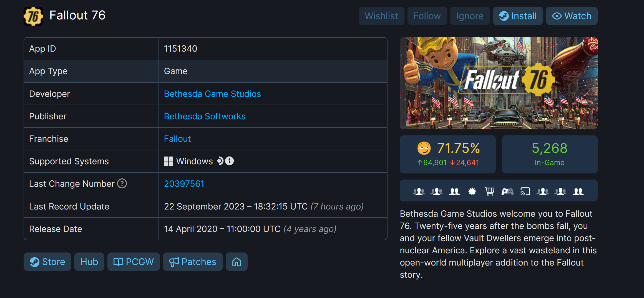Image resolution: width=644 pixels, height=298 pixels.
Task: Click the shopping cart icon
Action: click(490, 191)
